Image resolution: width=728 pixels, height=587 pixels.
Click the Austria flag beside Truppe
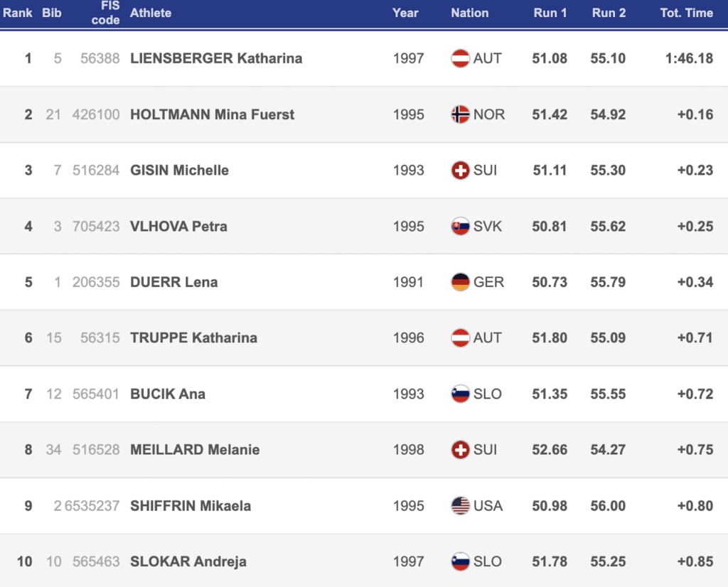[461, 338]
